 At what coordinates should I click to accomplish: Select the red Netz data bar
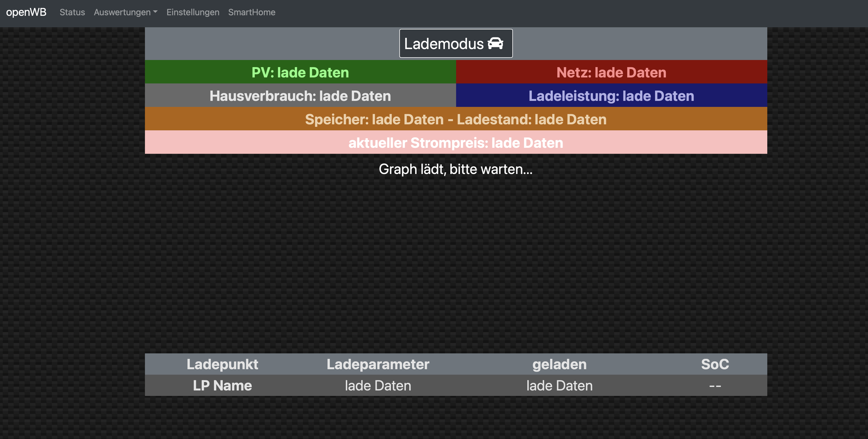611,72
